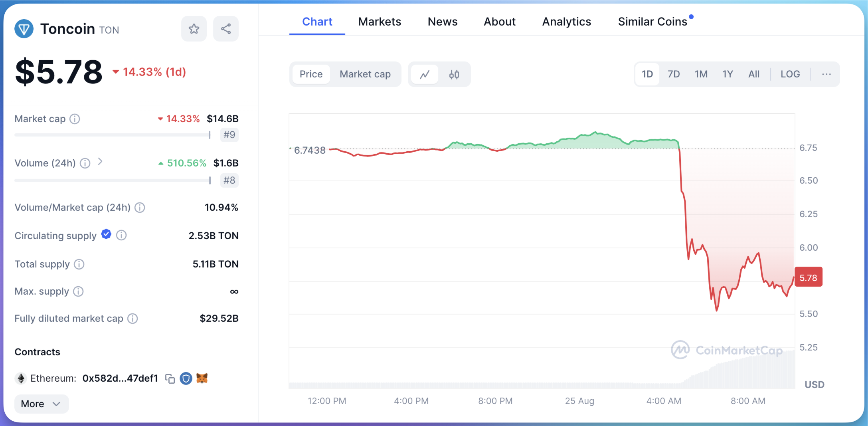Add token to MetaMask via fox icon
Screen dimensions: 868x426
click(x=202, y=378)
